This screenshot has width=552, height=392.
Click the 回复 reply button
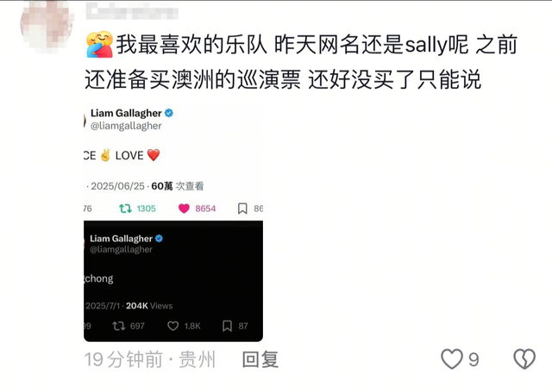coord(260,359)
